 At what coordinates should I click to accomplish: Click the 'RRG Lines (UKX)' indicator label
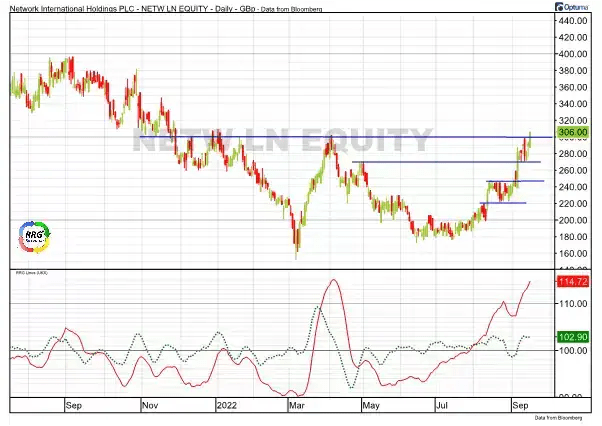pyautogui.click(x=32, y=273)
